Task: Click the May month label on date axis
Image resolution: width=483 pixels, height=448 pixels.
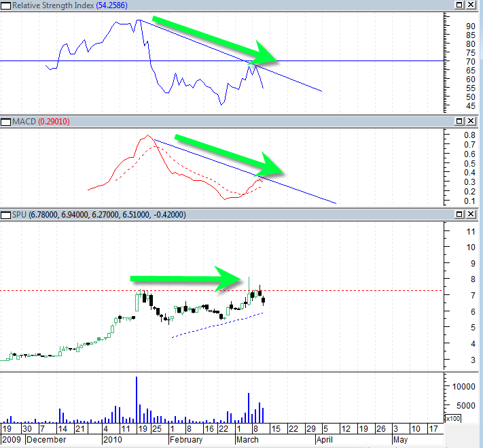Action: [x=400, y=440]
